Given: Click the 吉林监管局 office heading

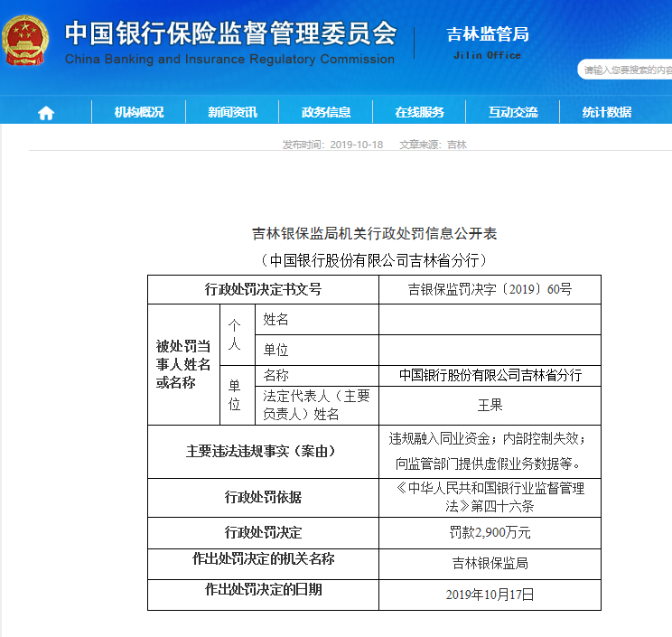Looking at the screenshot, I should pos(488,34).
